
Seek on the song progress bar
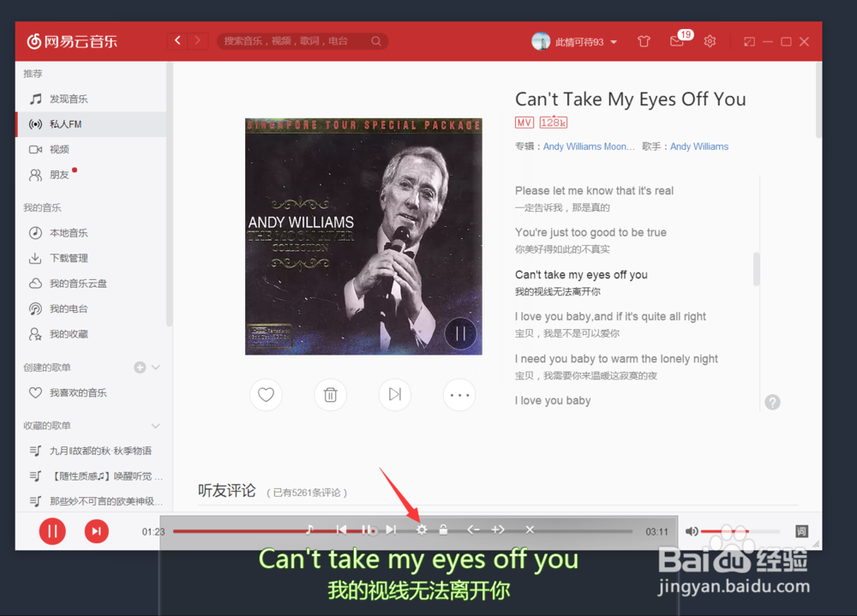coord(402,531)
